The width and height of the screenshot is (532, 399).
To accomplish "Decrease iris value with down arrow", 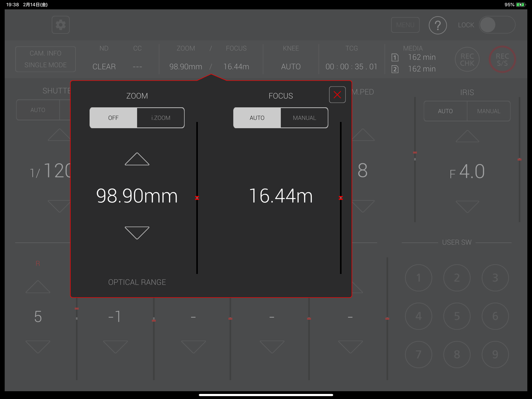I will pyautogui.click(x=467, y=207).
